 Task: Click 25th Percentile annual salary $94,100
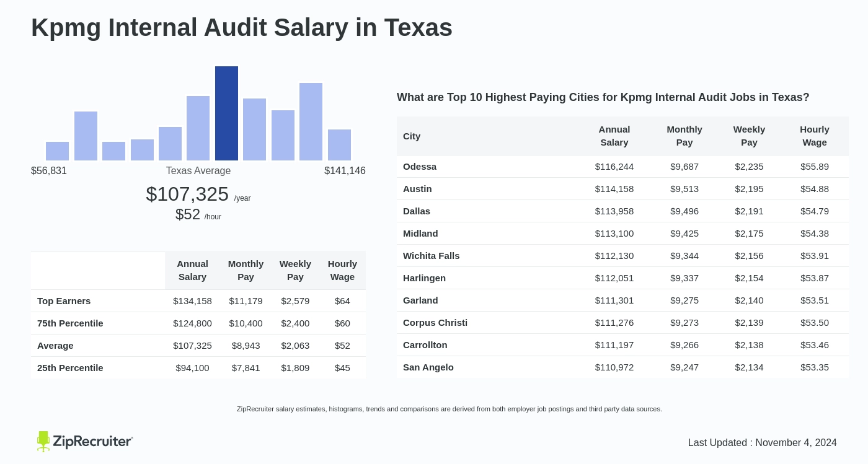pyautogui.click(x=192, y=368)
